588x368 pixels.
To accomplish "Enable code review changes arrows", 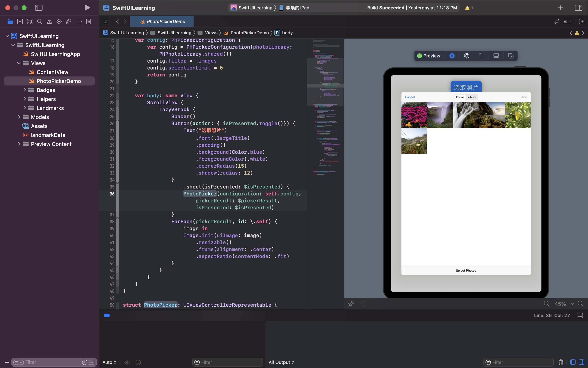I will pyautogui.click(x=557, y=21).
